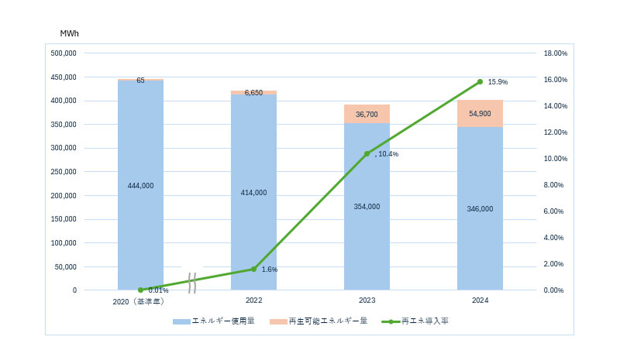Click the 6,650 renewable energy label
620x364 pixels.
point(253,92)
